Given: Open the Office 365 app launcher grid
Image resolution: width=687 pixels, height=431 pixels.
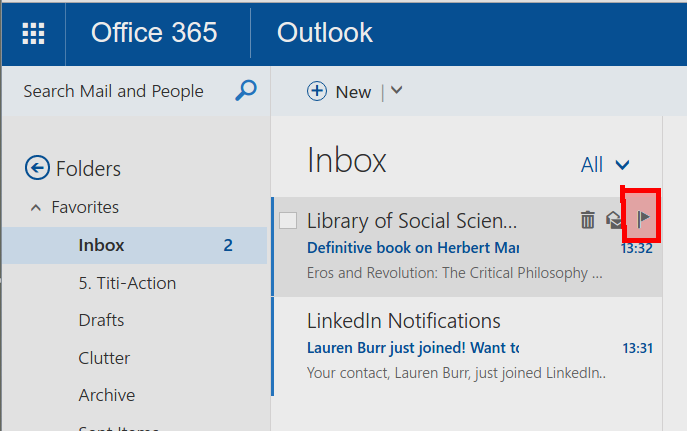Looking at the screenshot, I should click(x=33, y=33).
